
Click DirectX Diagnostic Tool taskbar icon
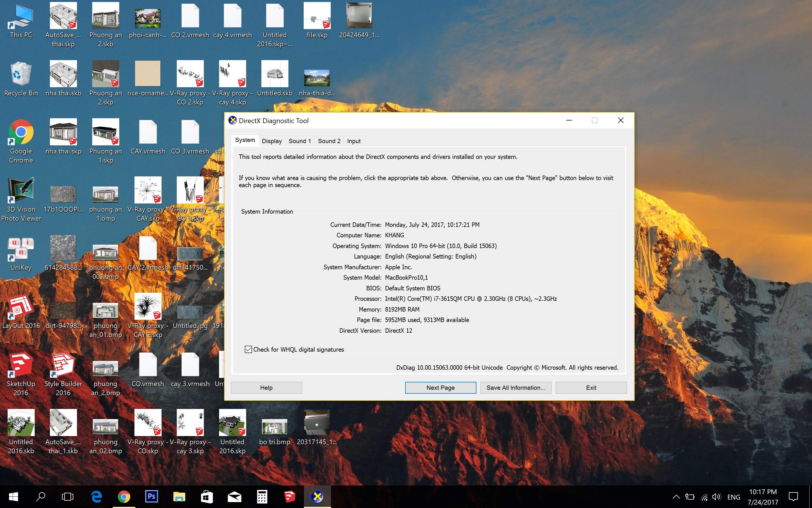[x=317, y=497]
